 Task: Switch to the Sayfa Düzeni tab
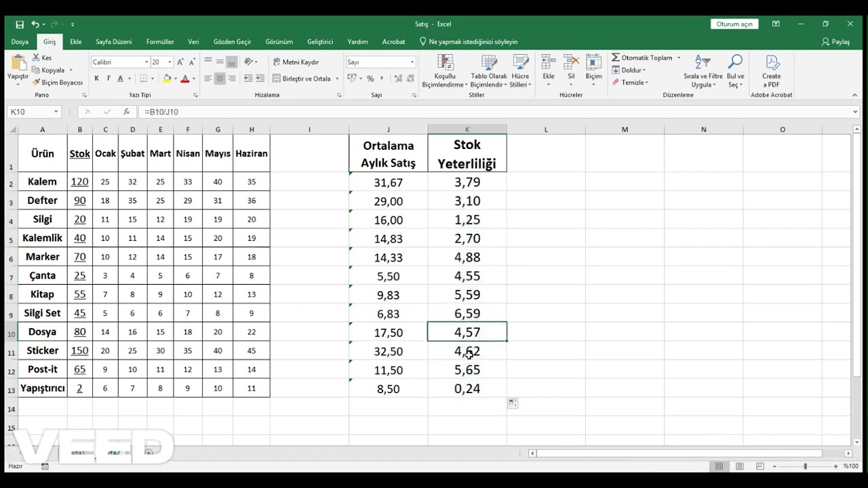tap(114, 42)
